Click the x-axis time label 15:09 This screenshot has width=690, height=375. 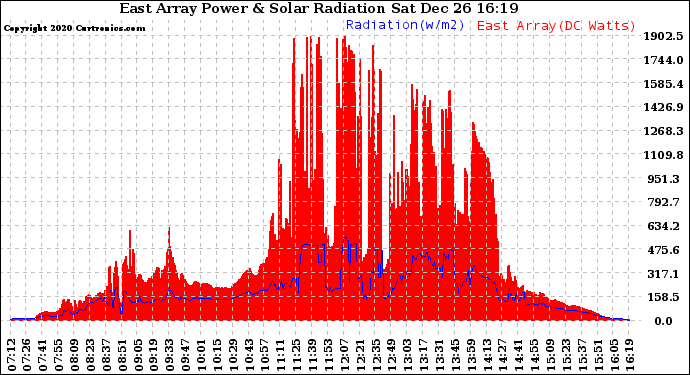(551, 355)
